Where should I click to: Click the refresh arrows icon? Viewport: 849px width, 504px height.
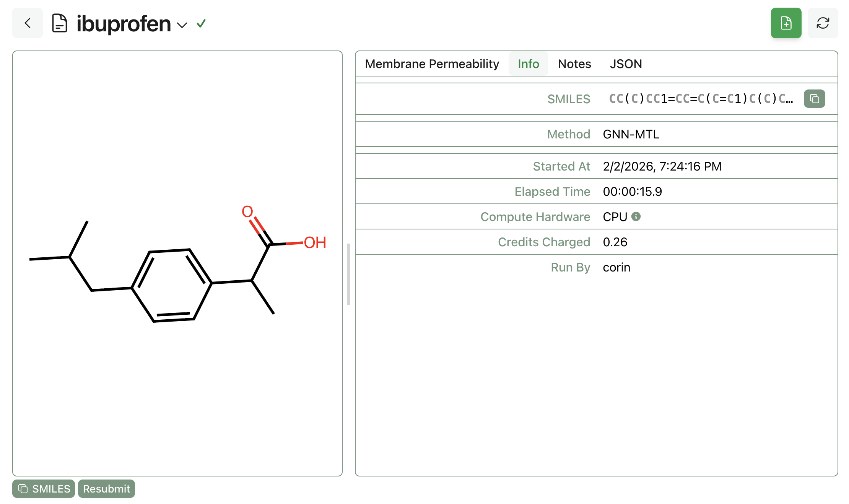(823, 23)
